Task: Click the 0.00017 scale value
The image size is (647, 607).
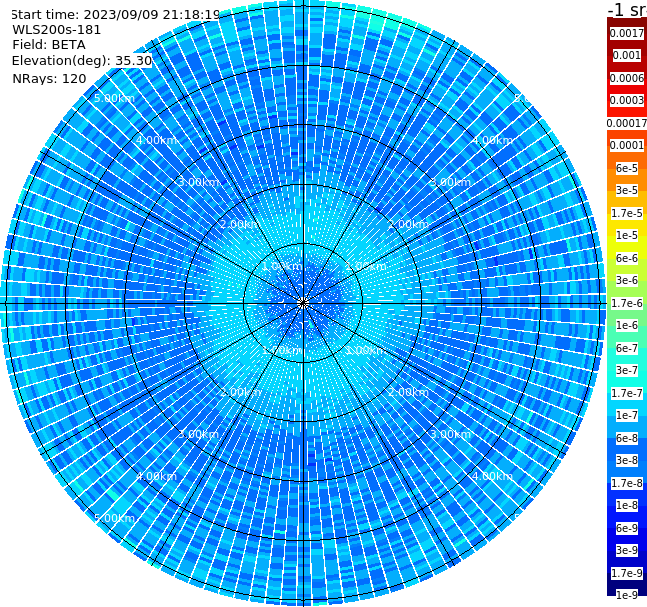Action: point(627,123)
